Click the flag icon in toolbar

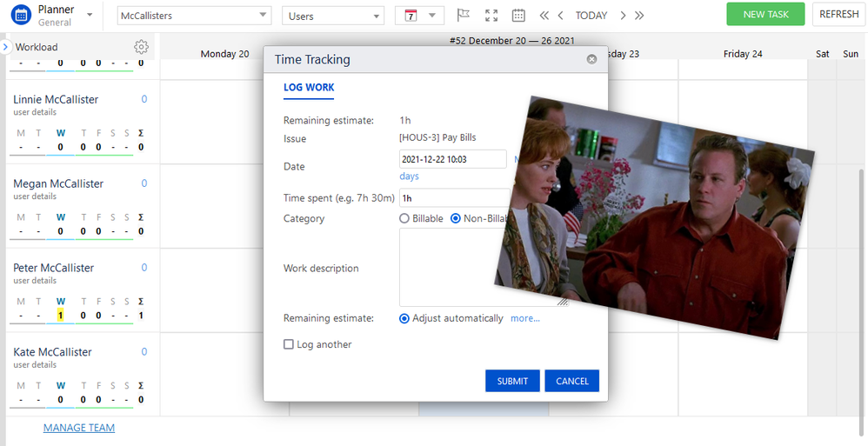click(x=464, y=15)
